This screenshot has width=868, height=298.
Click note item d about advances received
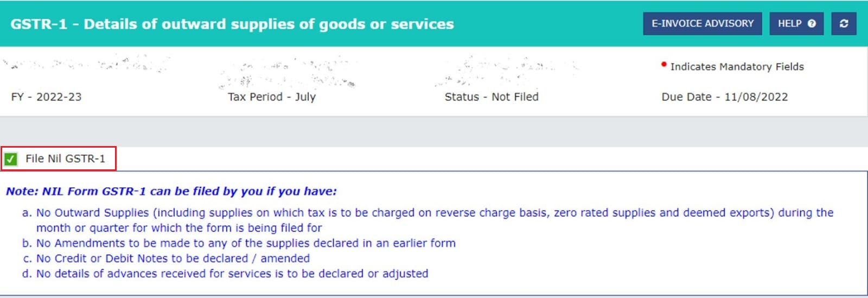[232, 274]
